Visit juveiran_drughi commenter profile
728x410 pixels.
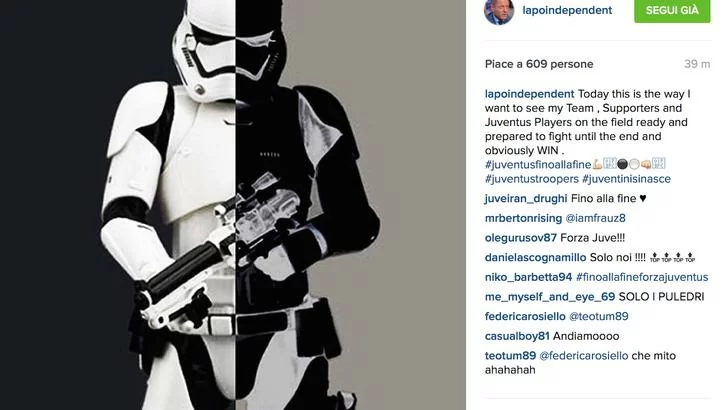click(x=526, y=198)
